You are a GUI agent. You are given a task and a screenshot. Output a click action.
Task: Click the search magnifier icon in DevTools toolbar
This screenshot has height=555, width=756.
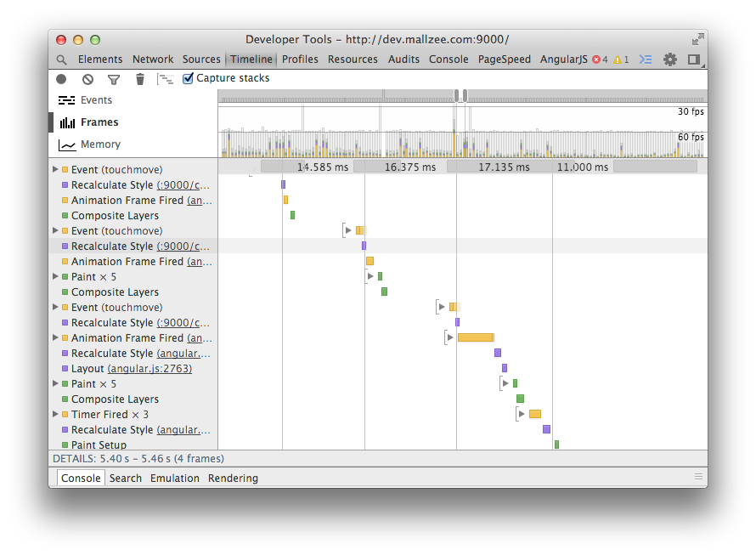point(61,59)
